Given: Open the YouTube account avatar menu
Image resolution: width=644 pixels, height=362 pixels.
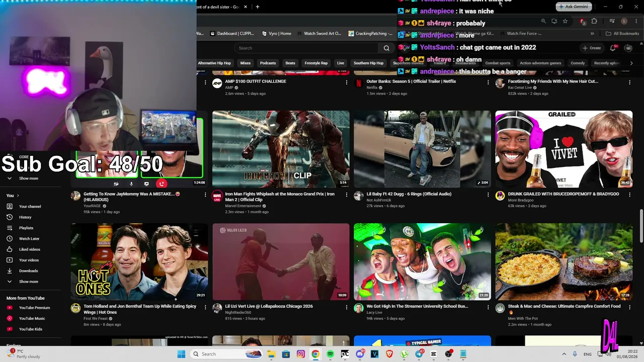Looking at the screenshot, I should 628,48.
